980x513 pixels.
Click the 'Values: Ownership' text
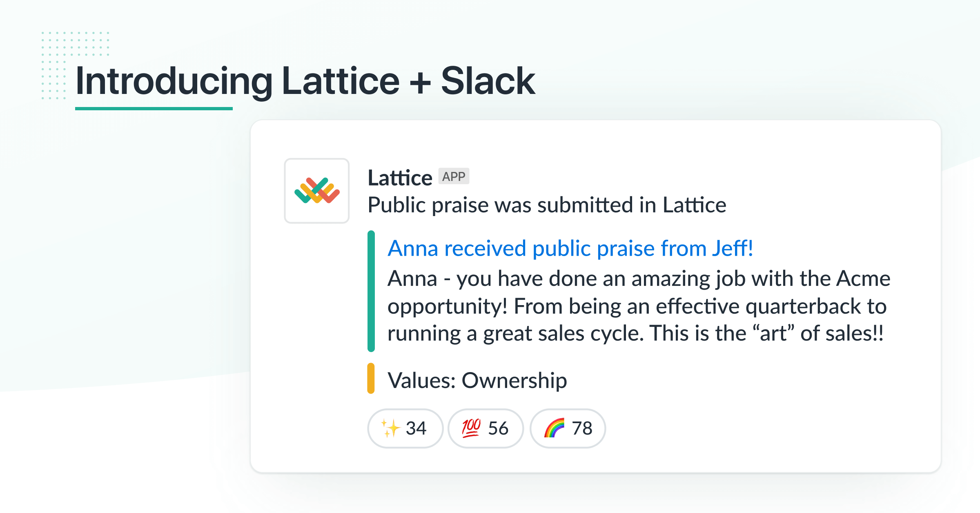(x=477, y=381)
